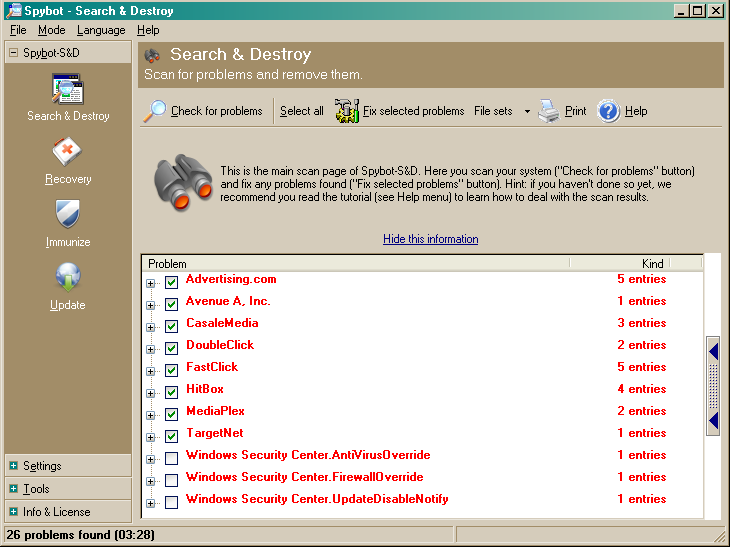Click the Spybot title bar application icon
The width and height of the screenshot is (730, 547).
click(x=14, y=10)
